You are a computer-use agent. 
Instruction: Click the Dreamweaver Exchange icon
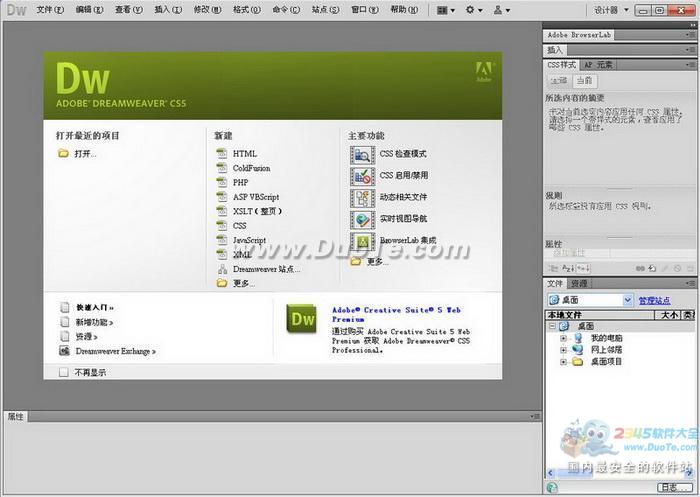point(65,351)
